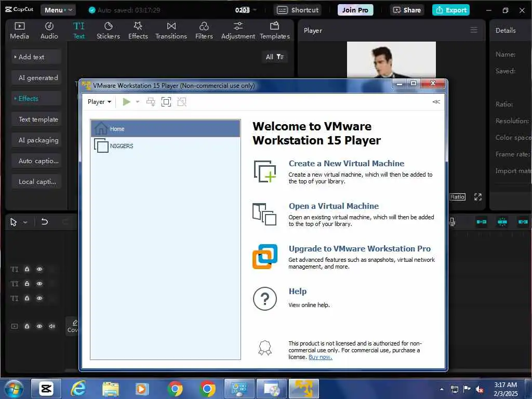
Task: Open the All filter dropdown
Action: pyautogui.click(x=274, y=57)
